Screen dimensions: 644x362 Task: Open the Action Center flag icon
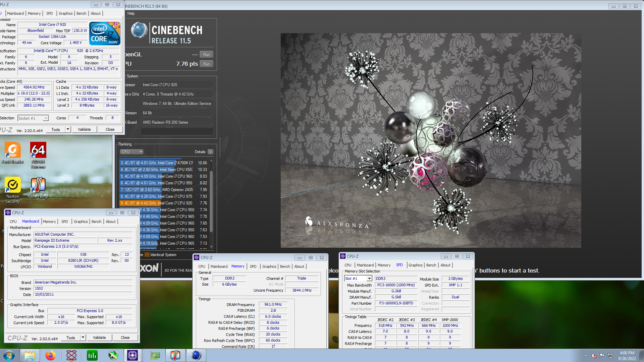(x=602, y=356)
